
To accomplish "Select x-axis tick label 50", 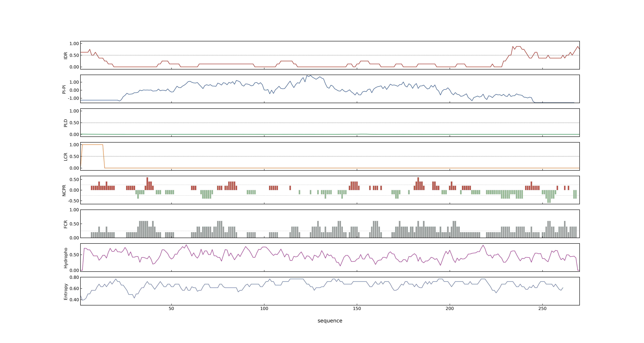I will point(171,309).
